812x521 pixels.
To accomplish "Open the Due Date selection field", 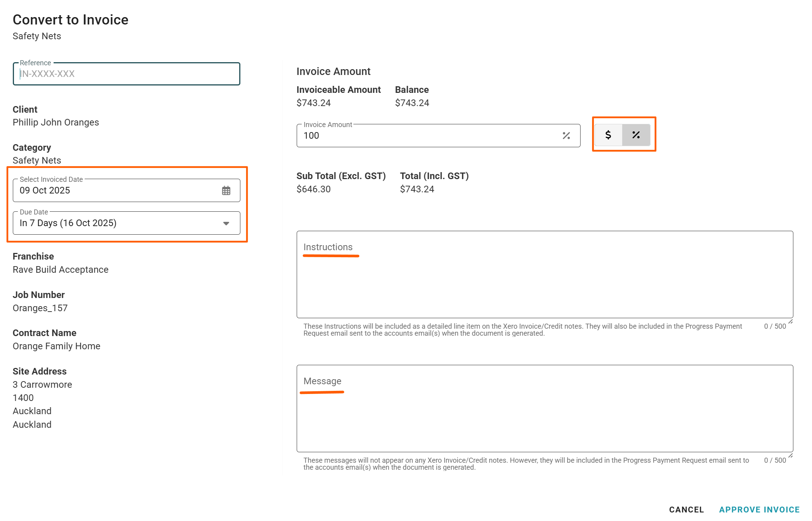I will [116, 223].
